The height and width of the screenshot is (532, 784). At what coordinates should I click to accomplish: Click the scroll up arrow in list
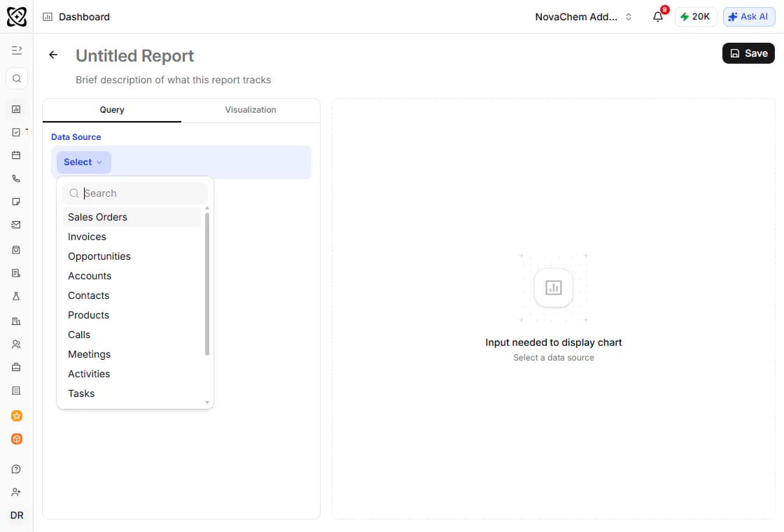[x=207, y=208]
